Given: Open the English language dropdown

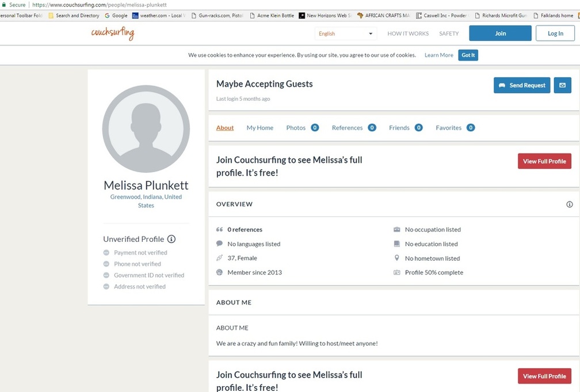Looking at the screenshot, I should click(x=345, y=34).
